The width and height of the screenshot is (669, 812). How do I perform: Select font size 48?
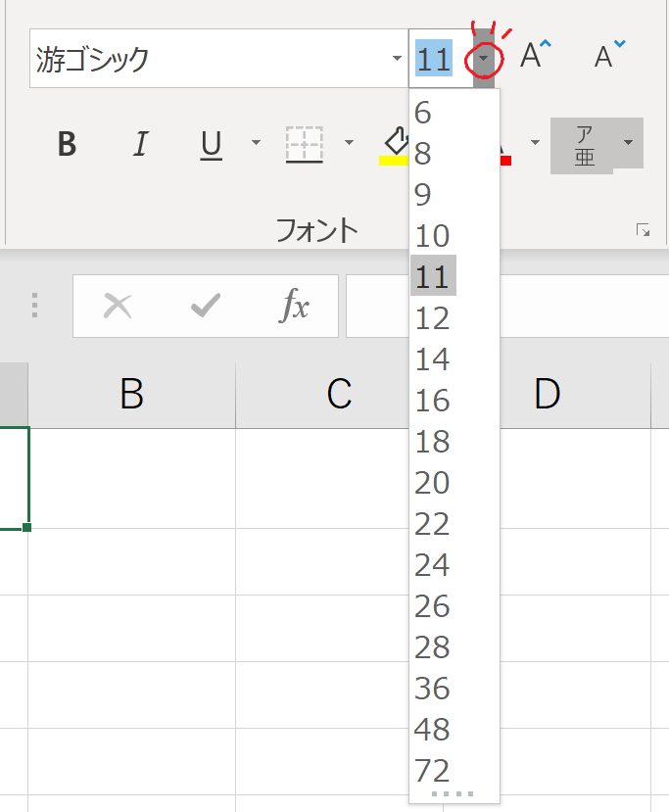454,729
